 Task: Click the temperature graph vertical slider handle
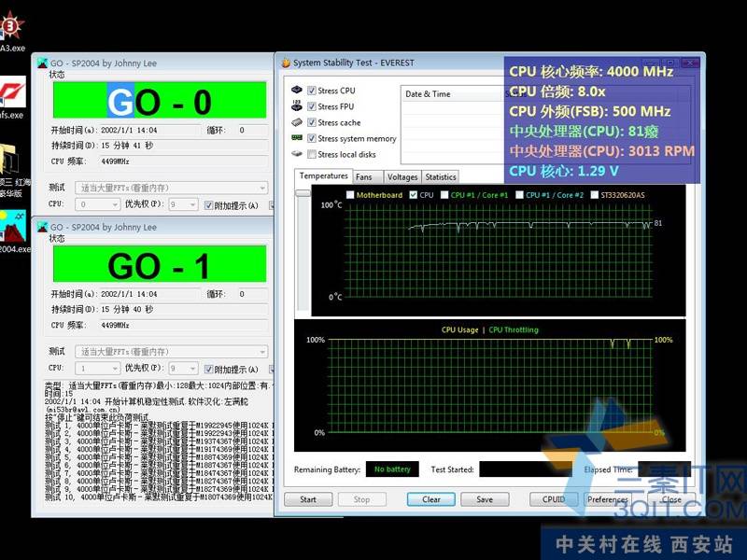(303, 193)
